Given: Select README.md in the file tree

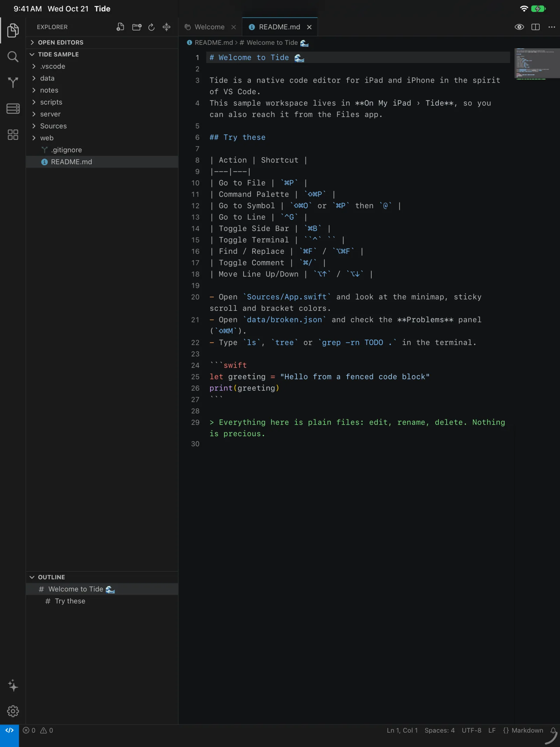Looking at the screenshot, I should [102, 162].
